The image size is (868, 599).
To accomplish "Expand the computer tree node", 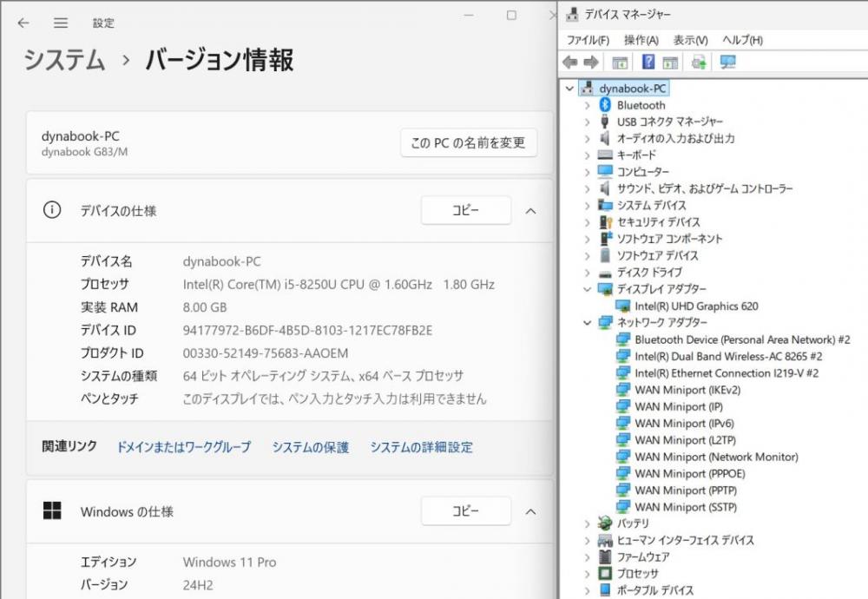I will [588, 172].
